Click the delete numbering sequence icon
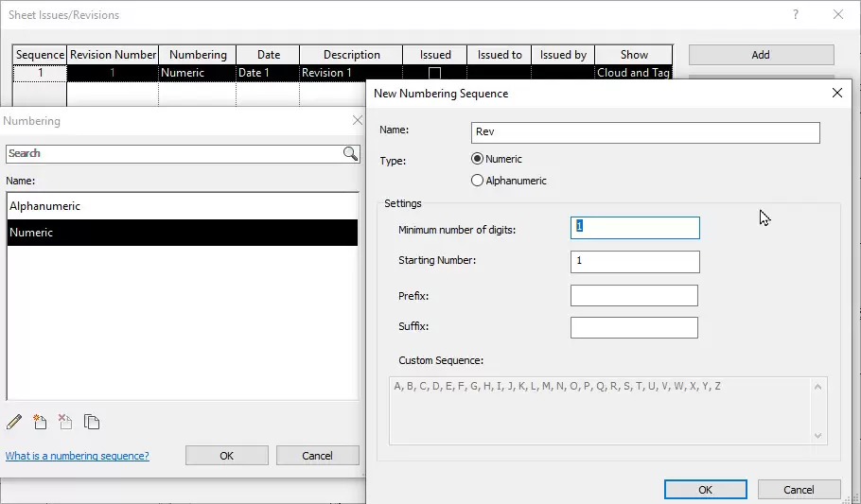861x504 pixels. [65, 422]
